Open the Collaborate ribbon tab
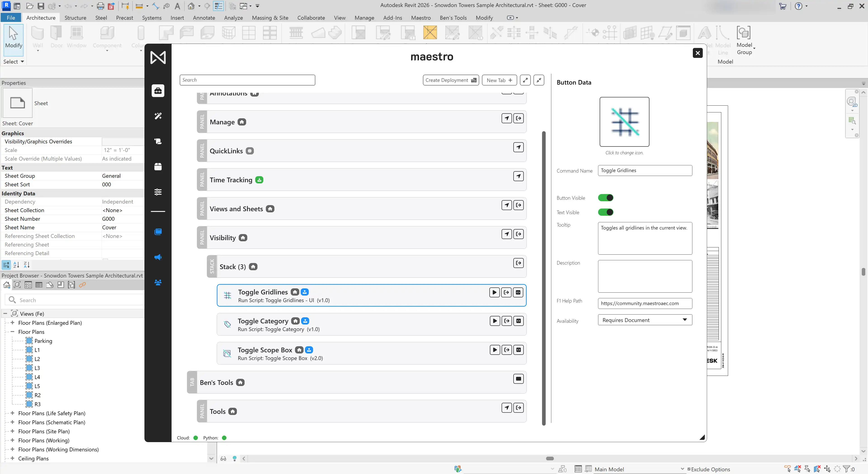This screenshot has width=868, height=474. click(x=311, y=18)
